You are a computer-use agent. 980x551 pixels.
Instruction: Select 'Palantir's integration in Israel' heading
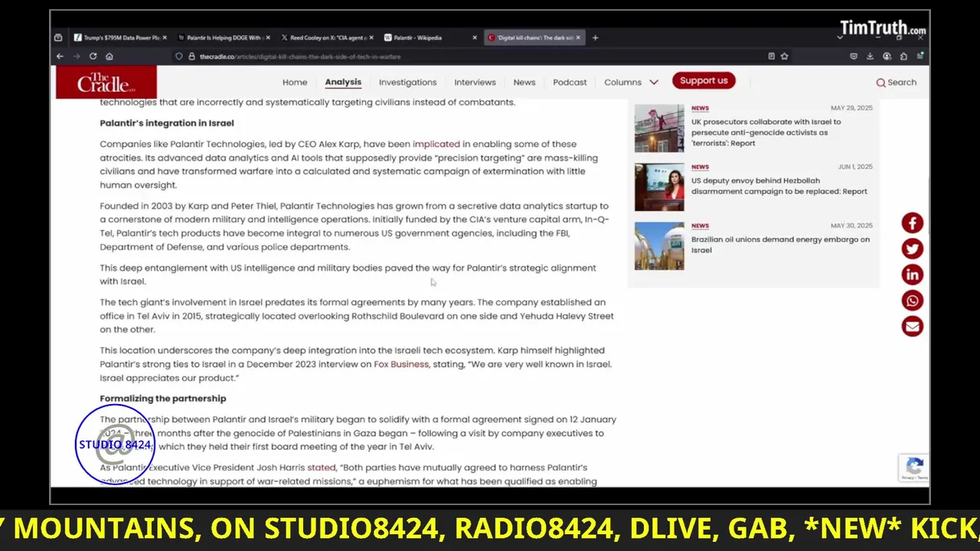[x=167, y=123]
